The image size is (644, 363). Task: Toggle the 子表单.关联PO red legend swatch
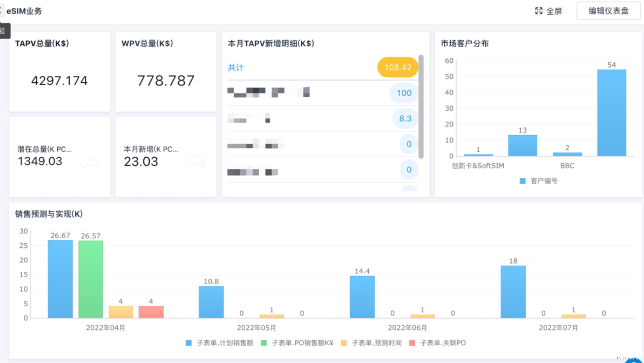tap(412, 343)
